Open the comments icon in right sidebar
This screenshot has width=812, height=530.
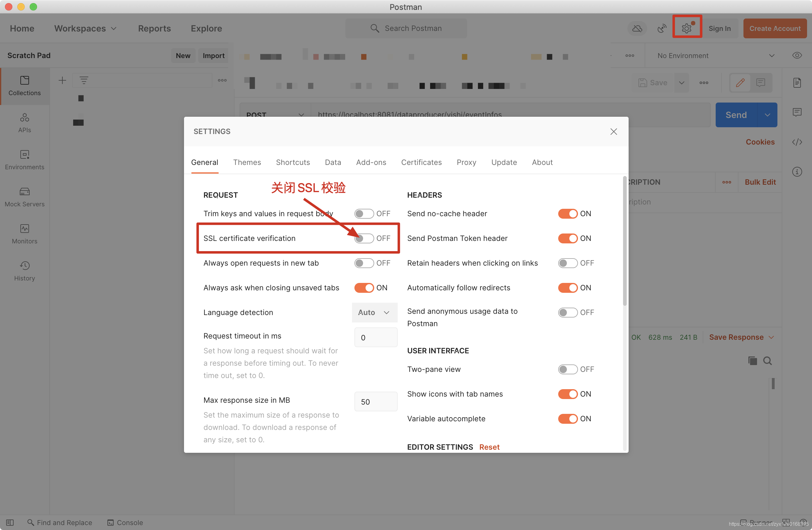[x=797, y=112]
